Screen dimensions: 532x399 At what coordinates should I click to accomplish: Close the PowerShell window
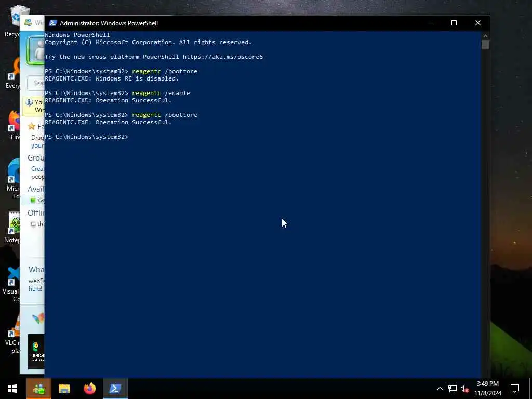[x=478, y=23]
